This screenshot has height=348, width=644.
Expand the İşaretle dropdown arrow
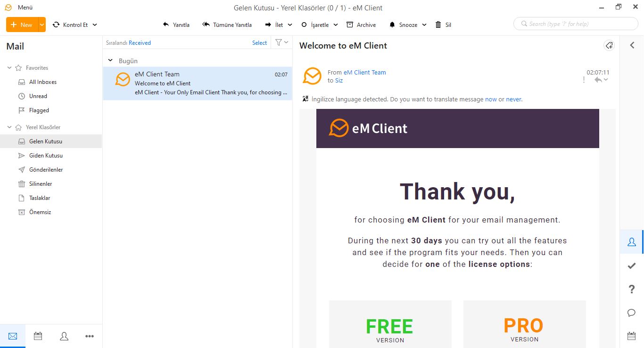(x=336, y=25)
